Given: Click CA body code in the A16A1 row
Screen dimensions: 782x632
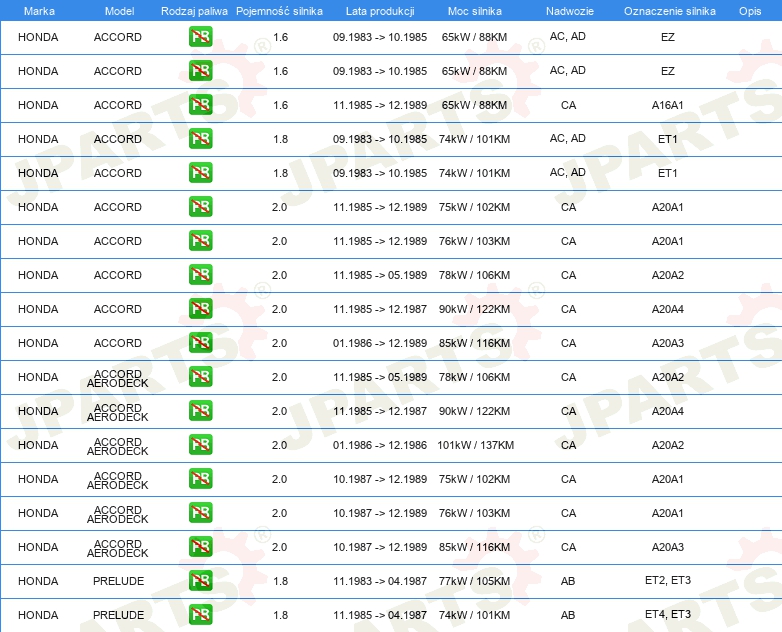Looking at the screenshot, I should pyautogui.click(x=568, y=105).
